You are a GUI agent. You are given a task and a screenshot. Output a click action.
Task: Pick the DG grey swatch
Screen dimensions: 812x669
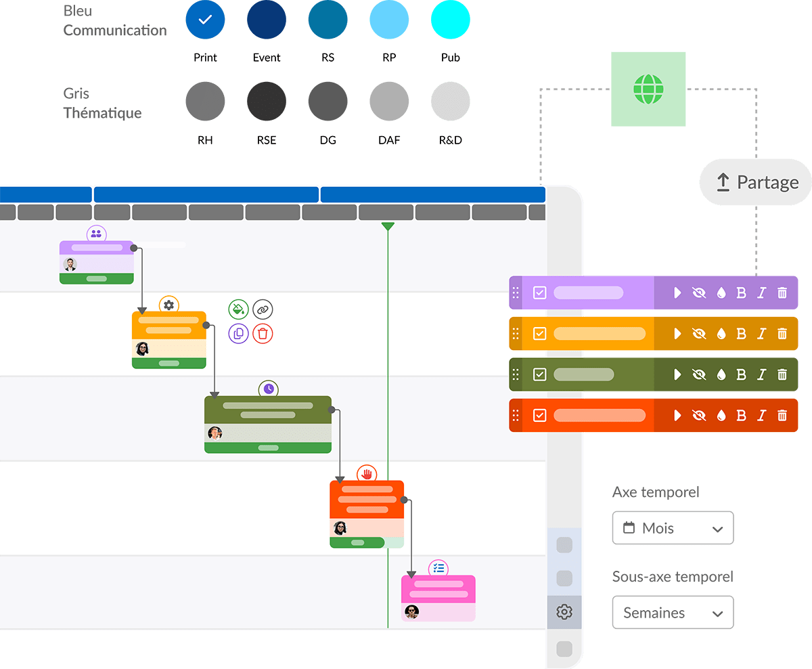[328, 102]
